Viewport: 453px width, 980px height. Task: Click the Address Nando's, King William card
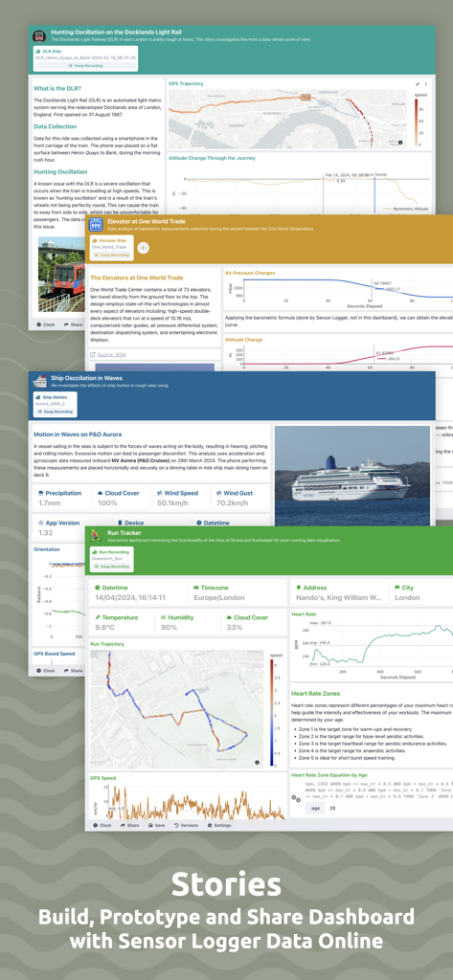click(x=338, y=592)
